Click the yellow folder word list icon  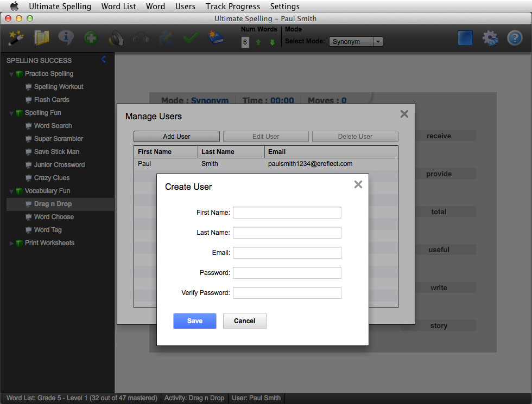click(x=41, y=38)
